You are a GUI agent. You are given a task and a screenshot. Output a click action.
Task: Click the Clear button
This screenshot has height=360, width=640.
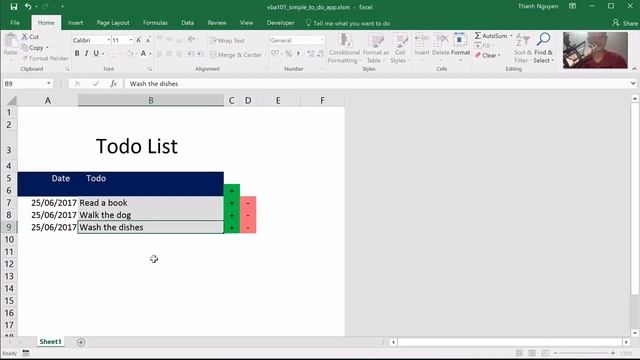487,55
